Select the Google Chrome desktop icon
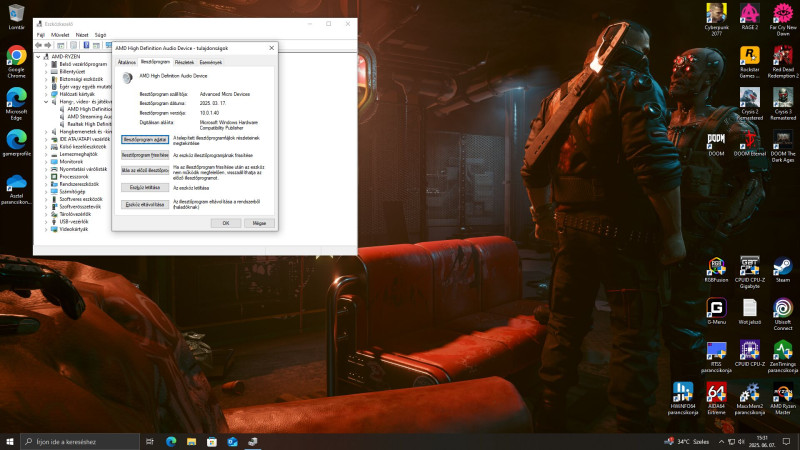Viewport: 800px width, 450px height. point(16,62)
